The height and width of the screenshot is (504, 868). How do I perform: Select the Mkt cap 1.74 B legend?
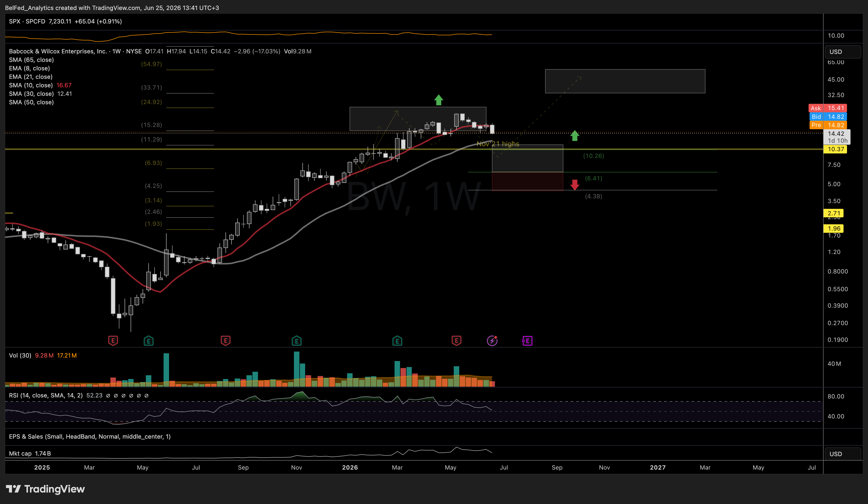(x=30, y=453)
